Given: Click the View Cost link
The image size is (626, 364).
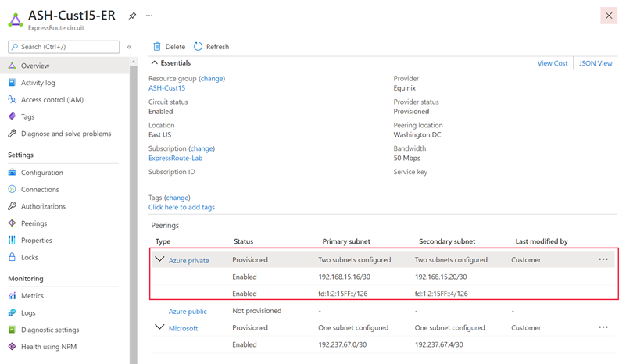Looking at the screenshot, I should pos(553,63).
